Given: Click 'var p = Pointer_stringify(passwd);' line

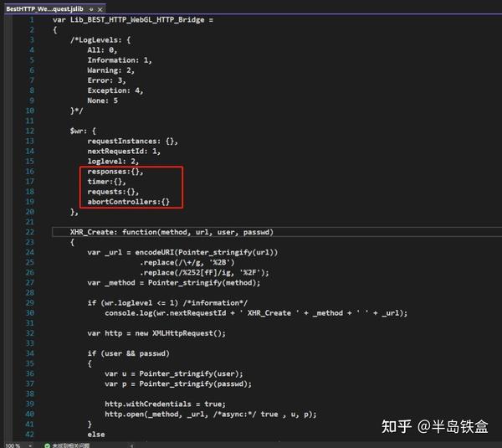Looking at the screenshot, I should coord(178,384).
